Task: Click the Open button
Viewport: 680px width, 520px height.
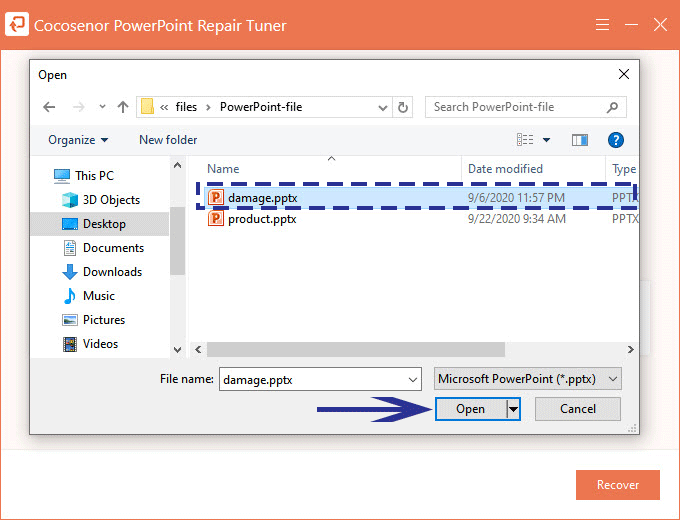Action: tap(471, 409)
